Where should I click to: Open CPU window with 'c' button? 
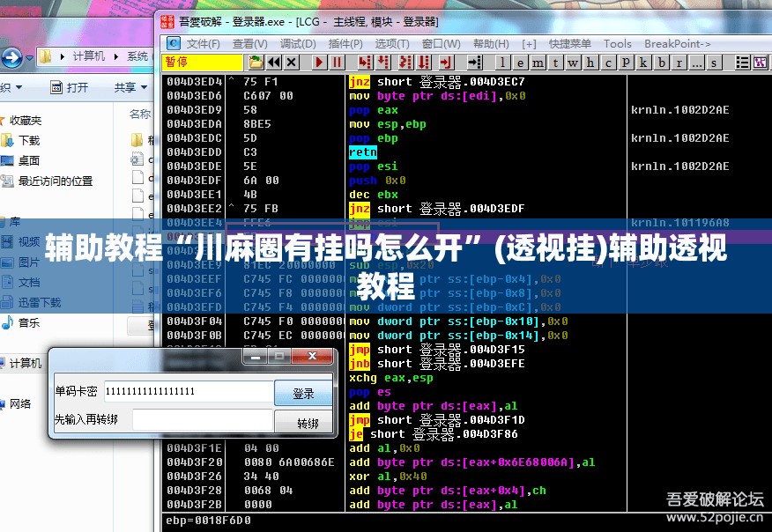pyautogui.click(x=609, y=62)
